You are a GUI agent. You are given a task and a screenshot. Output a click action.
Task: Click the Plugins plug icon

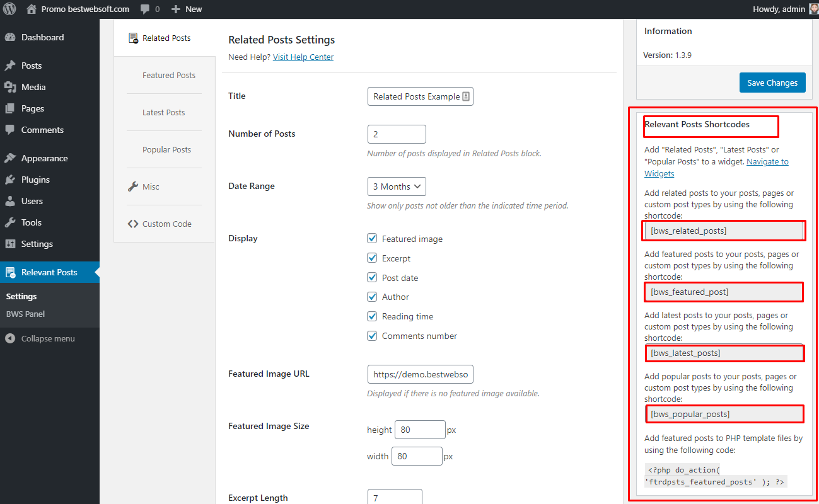pyautogui.click(x=10, y=180)
